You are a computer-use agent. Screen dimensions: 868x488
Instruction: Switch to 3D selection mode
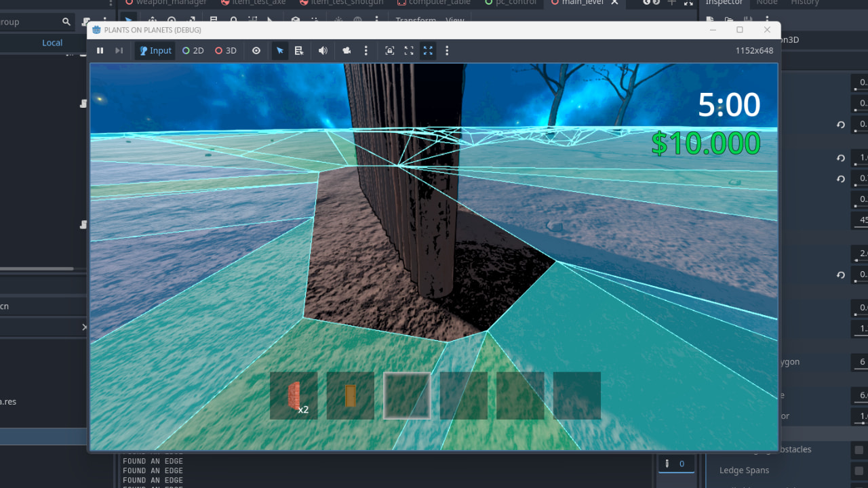[x=226, y=51]
